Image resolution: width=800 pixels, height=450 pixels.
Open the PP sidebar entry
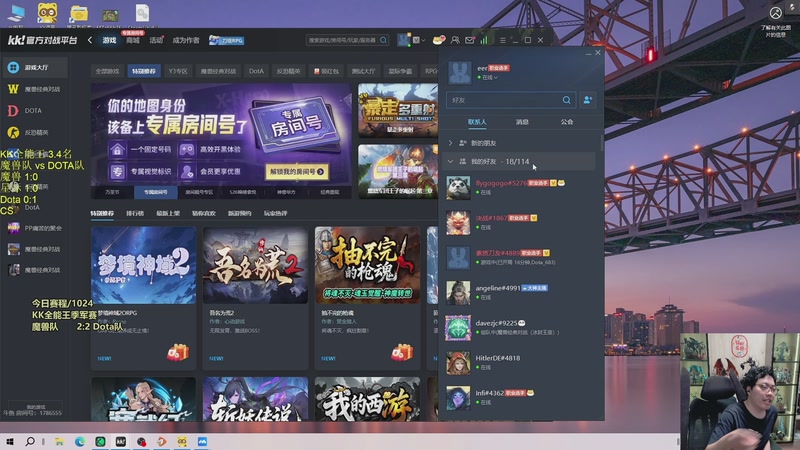coord(34,228)
